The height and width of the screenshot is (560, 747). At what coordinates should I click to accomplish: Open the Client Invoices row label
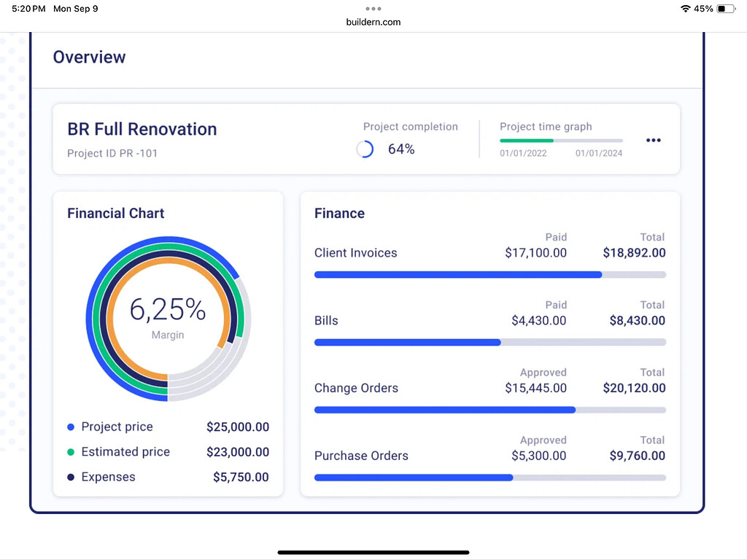click(355, 253)
